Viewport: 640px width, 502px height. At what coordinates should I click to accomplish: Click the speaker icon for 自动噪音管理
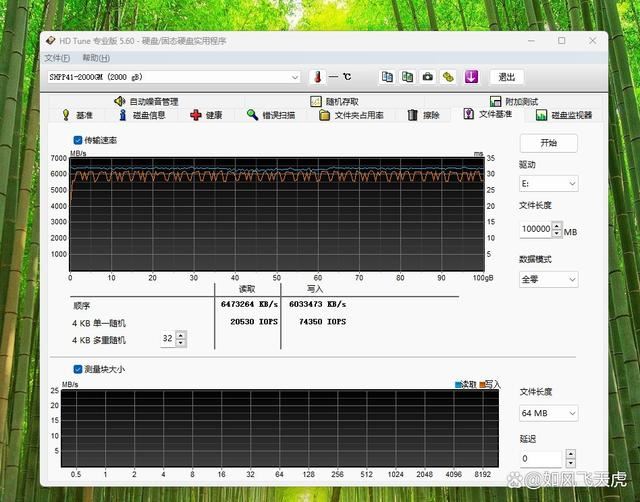click(x=119, y=101)
